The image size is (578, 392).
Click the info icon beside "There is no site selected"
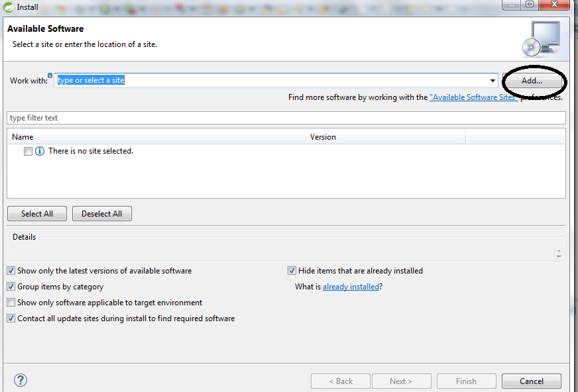(x=39, y=151)
